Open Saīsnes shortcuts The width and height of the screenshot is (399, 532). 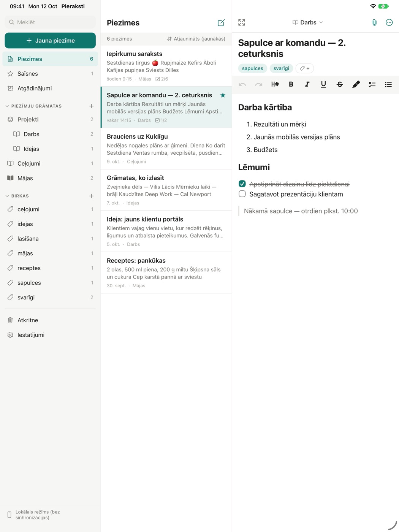tap(50, 74)
